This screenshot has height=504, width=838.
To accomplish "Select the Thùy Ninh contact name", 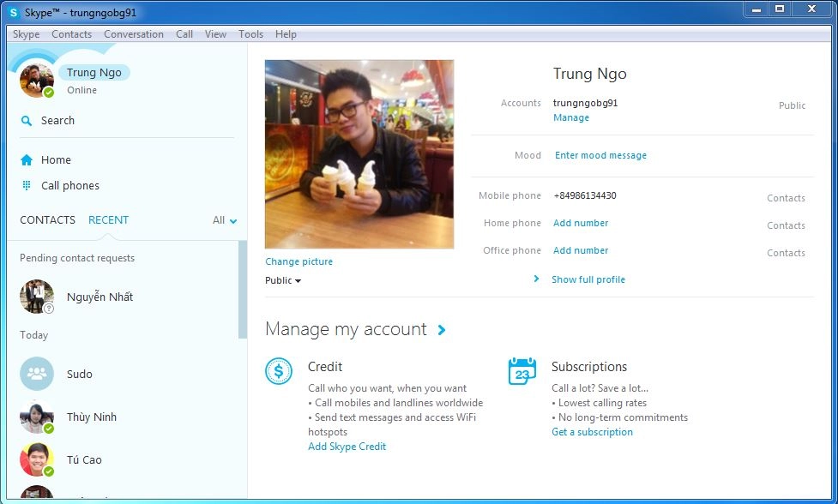I will tap(92, 417).
